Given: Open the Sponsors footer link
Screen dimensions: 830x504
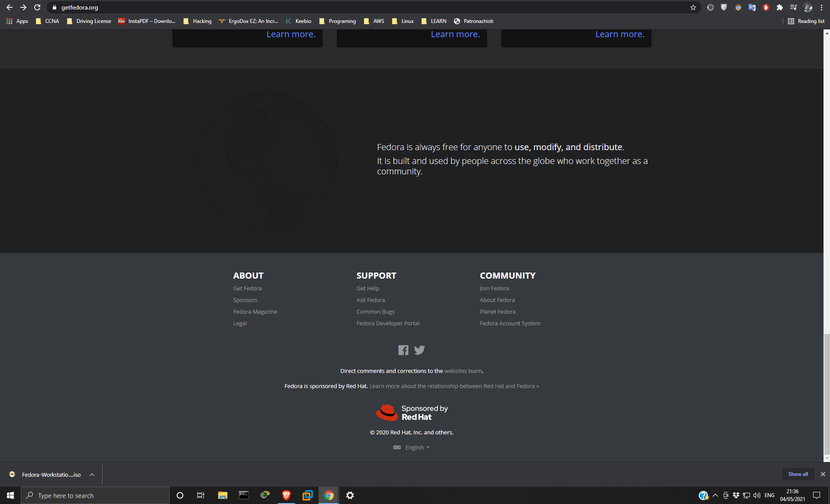Looking at the screenshot, I should 245,300.
